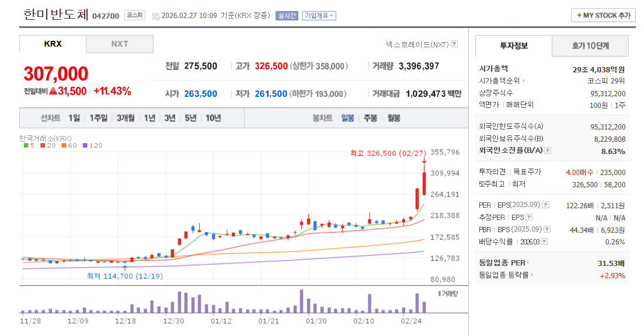Screen dimensions: 644x336
Task: Click 동일업종 등락률 value +2.93%
Action: coord(612,276)
